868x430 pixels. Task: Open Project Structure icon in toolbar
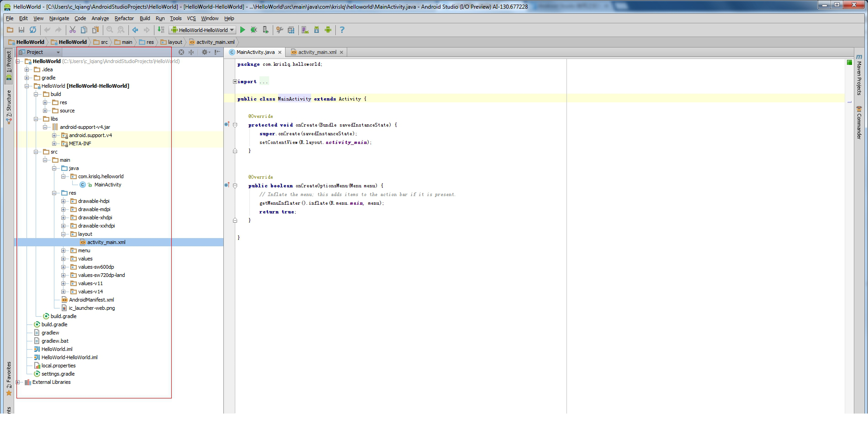coord(291,30)
